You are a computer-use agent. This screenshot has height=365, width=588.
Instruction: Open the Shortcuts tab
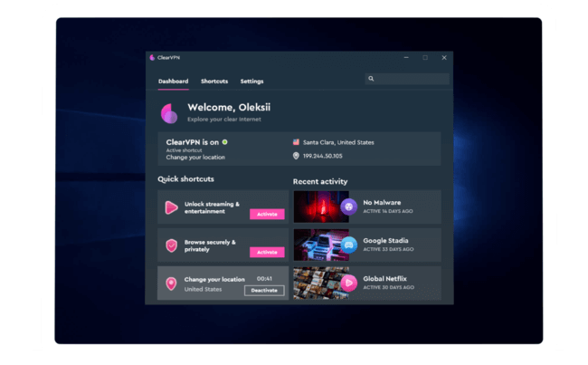pyautogui.click(x=214, y=82)
